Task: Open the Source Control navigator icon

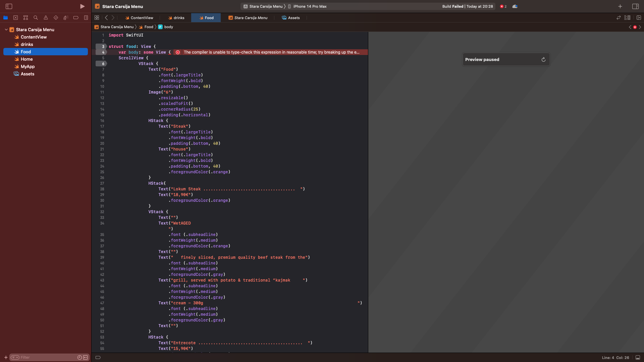Action: tap(15, 18)
